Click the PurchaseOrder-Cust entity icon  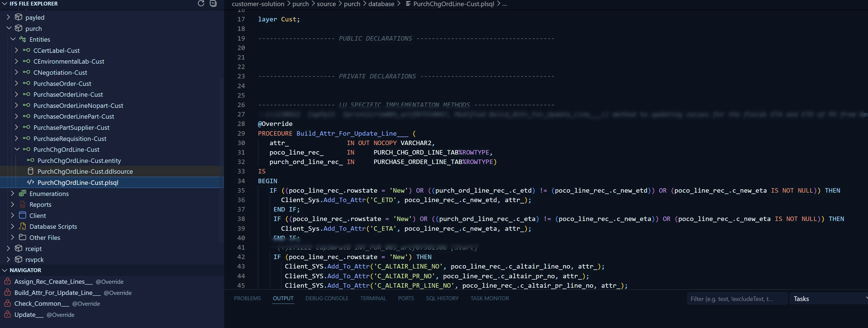pos(27,83)
